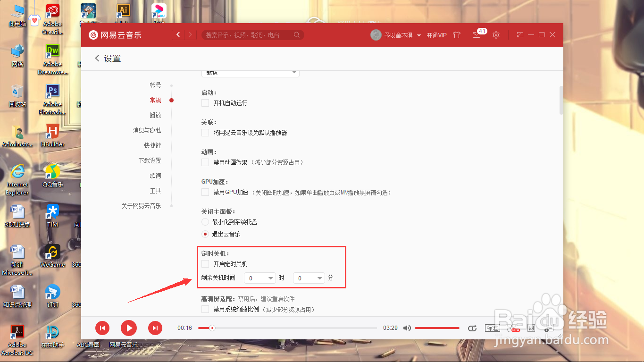Go to 播放 settings section
Image resolution: width=644 pixels, height=362 pixels.
tap(155, 115)
